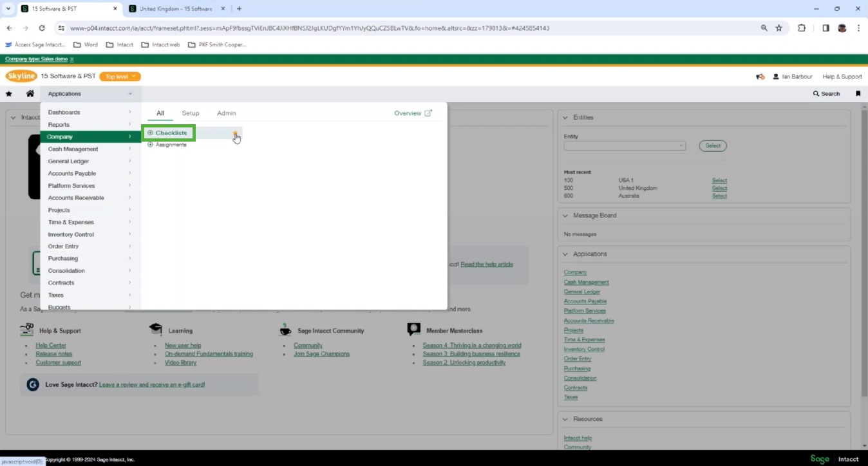868x466 pixels.
Task: Click the Home icon in navigation bar
Action: point(30,94)
